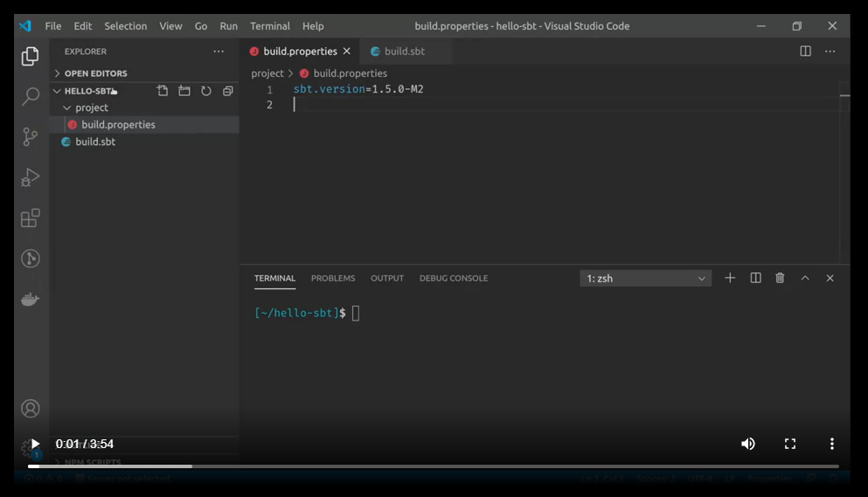868x497 pixels.
Task: Open the Git Graph activity bar icon
Action: pos(31,259)
